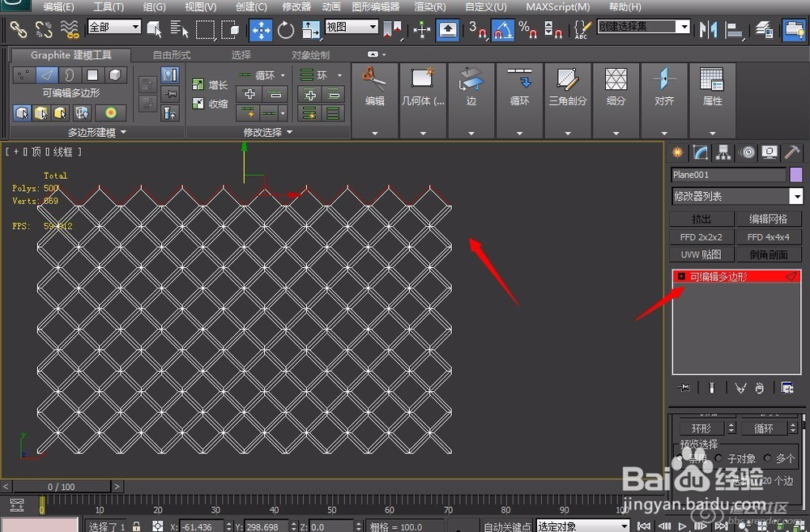Select Element sub-object level in ribbon
Image resolution: width=810 pixels, height=532 pixels.
coord(115,74)
